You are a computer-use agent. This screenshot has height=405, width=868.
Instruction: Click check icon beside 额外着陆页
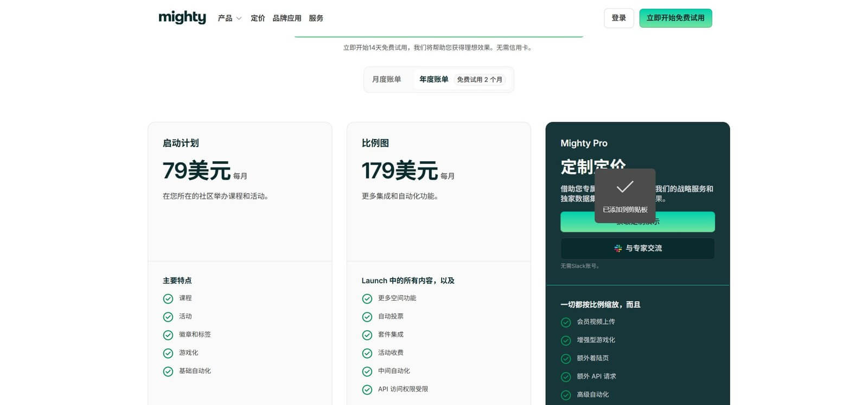click(566, 359)
